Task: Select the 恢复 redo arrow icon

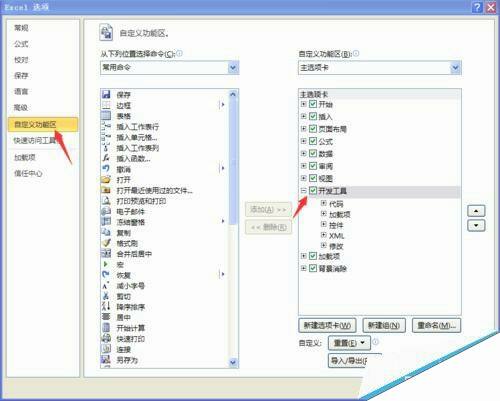Action: 106,275
